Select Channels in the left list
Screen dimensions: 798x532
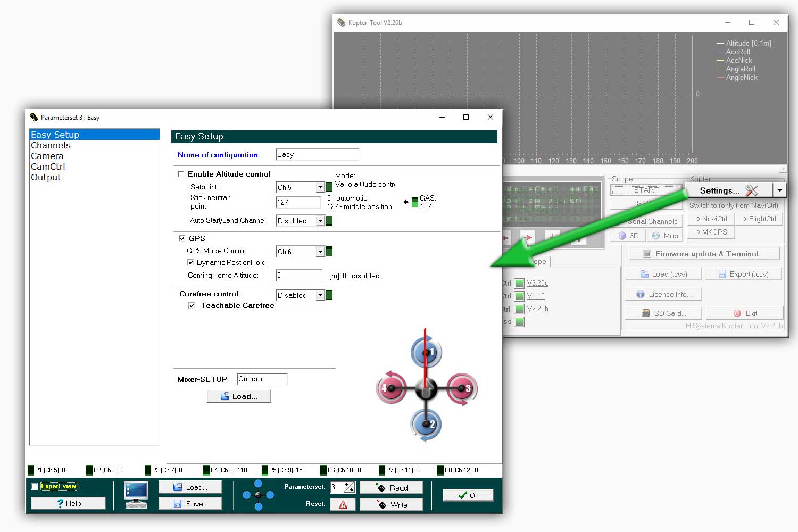51,145
